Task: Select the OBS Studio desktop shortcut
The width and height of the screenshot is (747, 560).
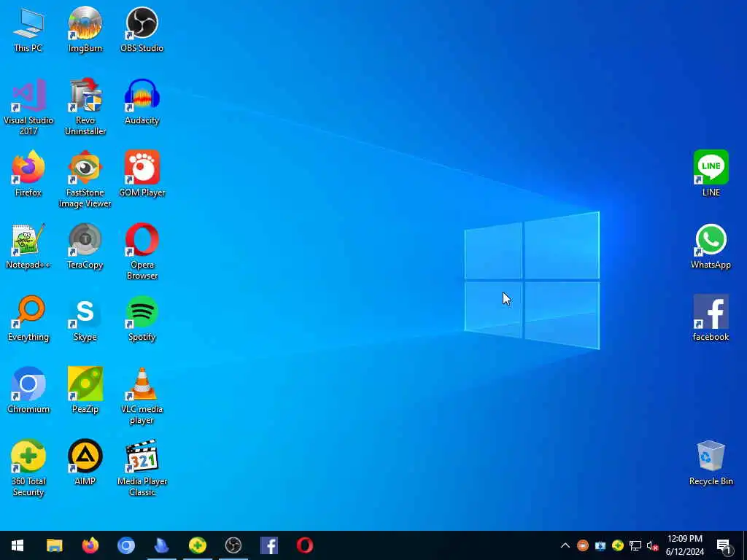Action: 142,29
